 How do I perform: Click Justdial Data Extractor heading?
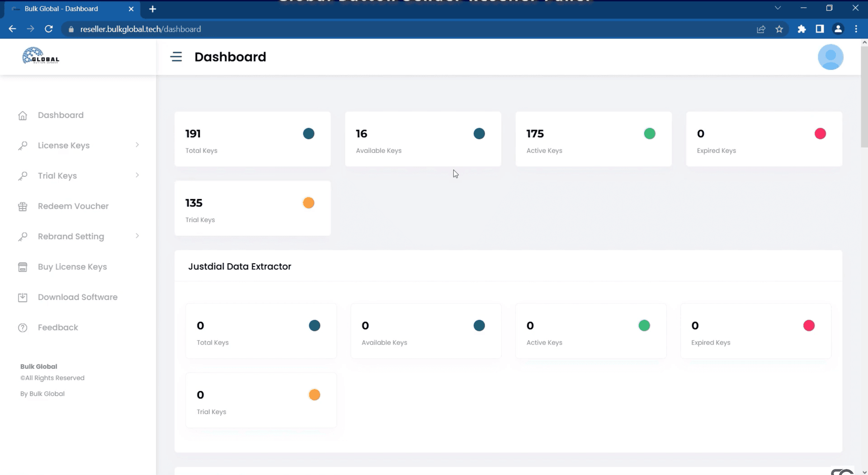[240, 266]
